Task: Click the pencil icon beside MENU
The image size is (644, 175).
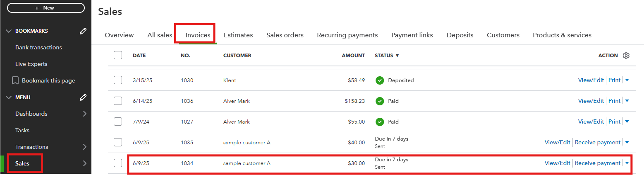Action: (83, 97)
